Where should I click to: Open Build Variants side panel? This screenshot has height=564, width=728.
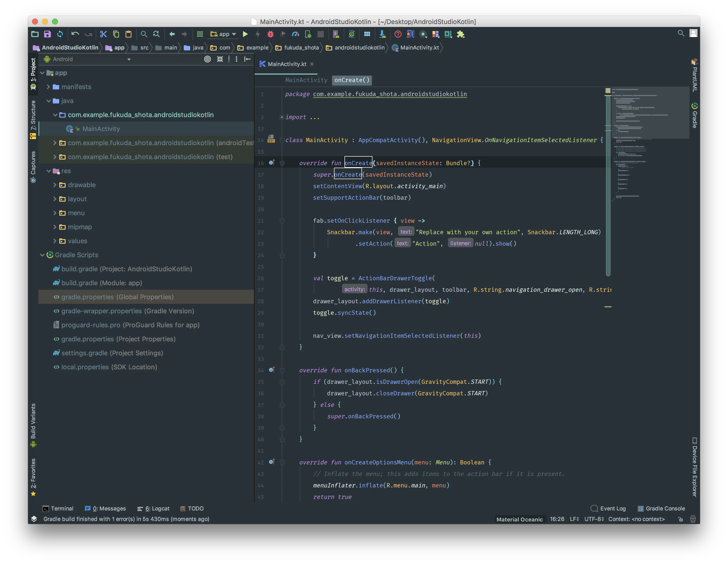[33, 426]
